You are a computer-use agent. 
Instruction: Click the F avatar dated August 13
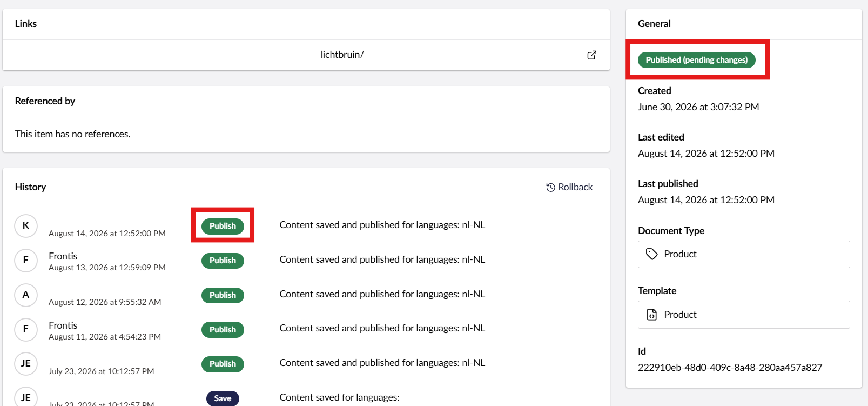[x=26, y=261]
